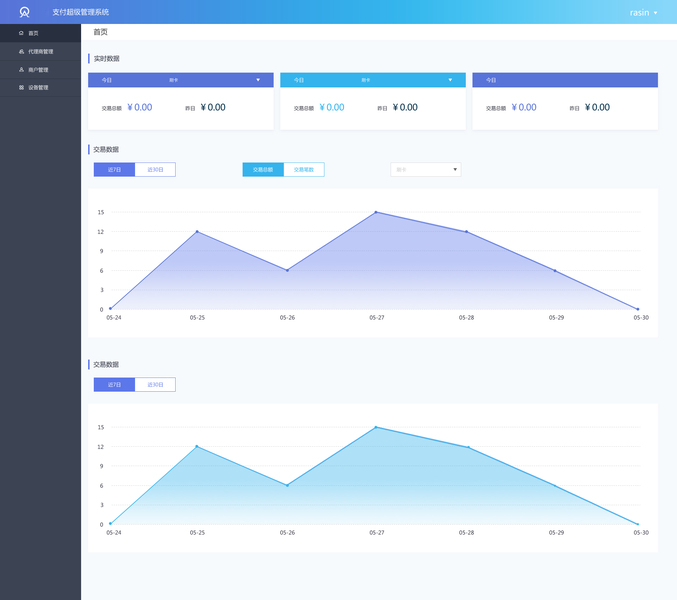Click 05-24 axis label on blue chart
The height and width of the screenshot is (600, 677).
tap(114, 533)
